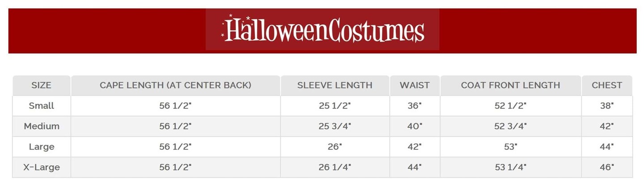Screen dimensions: 644x190
Task: Click the SIZE column header
Action: click(41, 85)
